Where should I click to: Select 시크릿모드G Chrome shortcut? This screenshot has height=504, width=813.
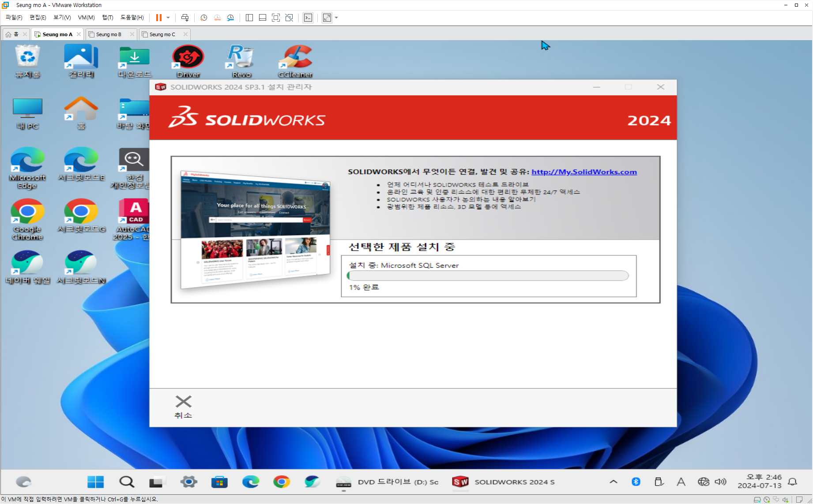[x=81, y=216]
